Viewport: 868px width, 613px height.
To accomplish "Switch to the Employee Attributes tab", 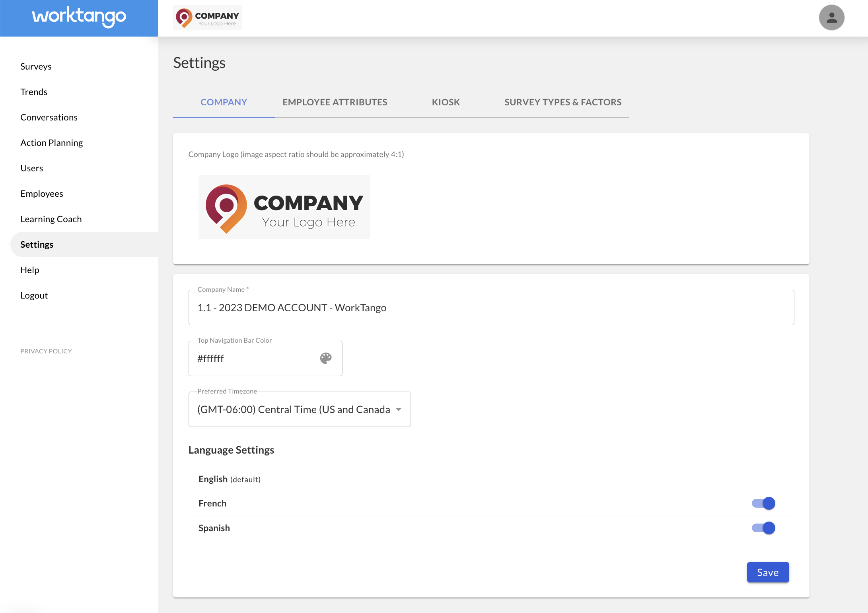I will (x=335, y=102).
